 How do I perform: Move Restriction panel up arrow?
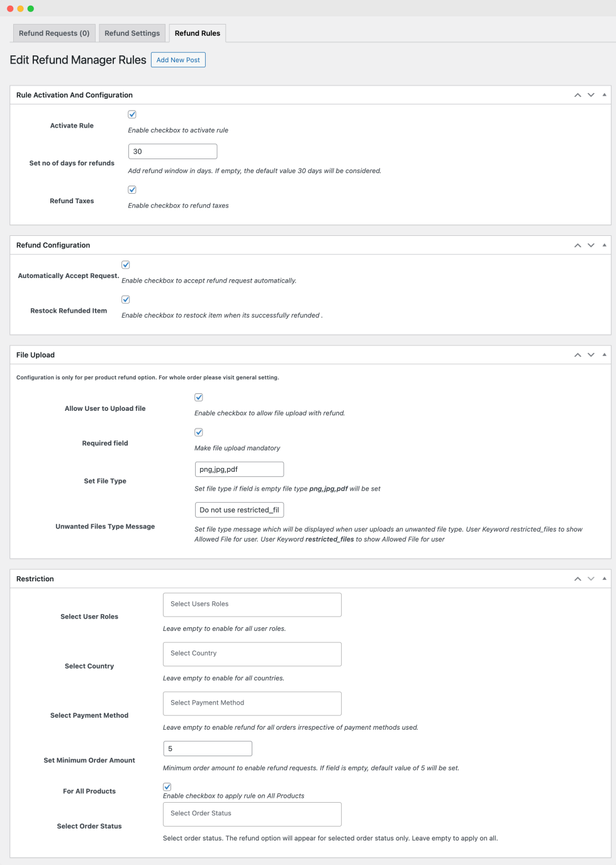[x=578, y=579]
